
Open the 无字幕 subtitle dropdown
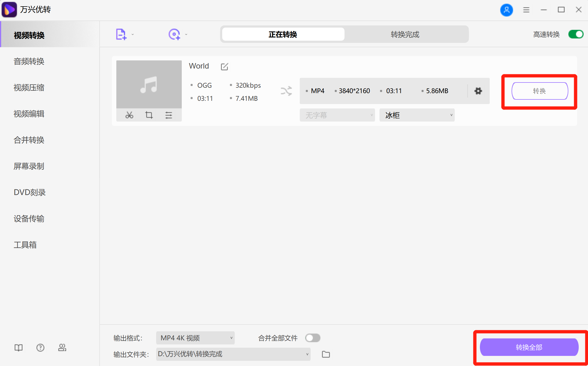pyautogui.click(x=337, y=115)
